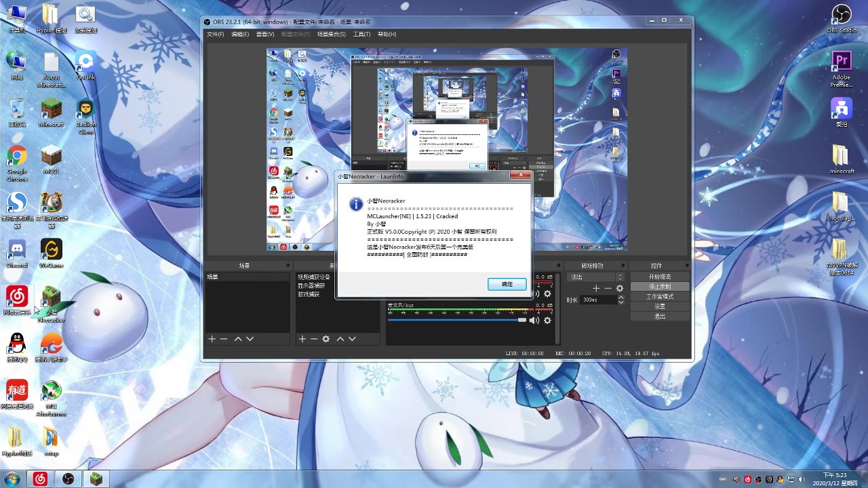Open transition properties gear icon
The width and height of the screenshot is (868, 488).
tap(620, 288)
